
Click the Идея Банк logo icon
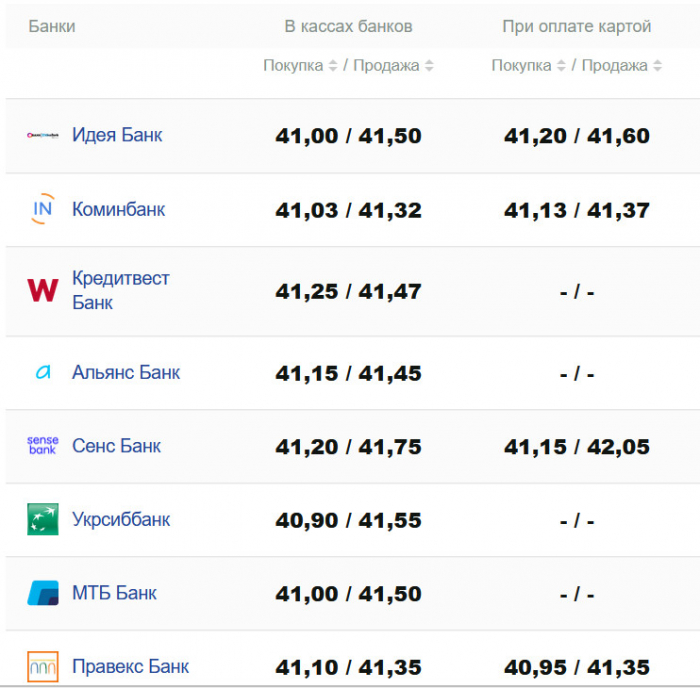click(43, 135)
